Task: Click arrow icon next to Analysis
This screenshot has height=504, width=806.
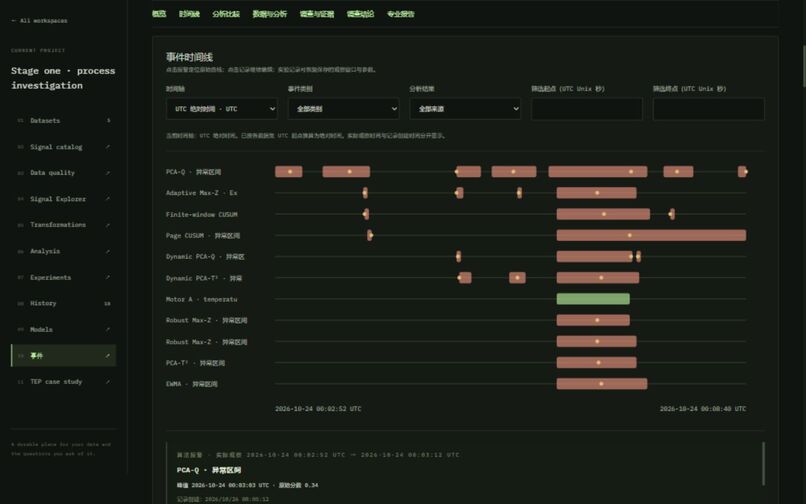Action: pyautogui.click(x=107, y=251)
